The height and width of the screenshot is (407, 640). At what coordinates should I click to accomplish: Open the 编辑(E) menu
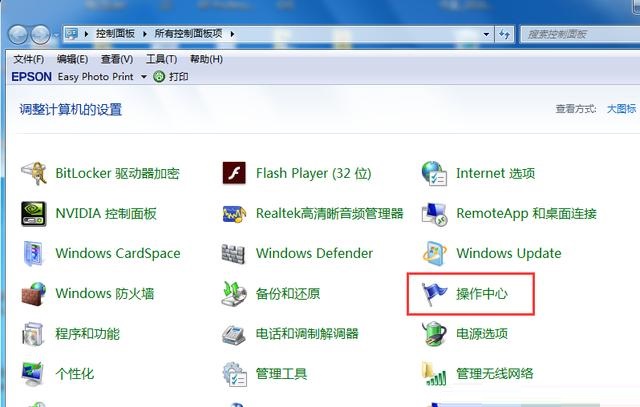tap(72, 59)
